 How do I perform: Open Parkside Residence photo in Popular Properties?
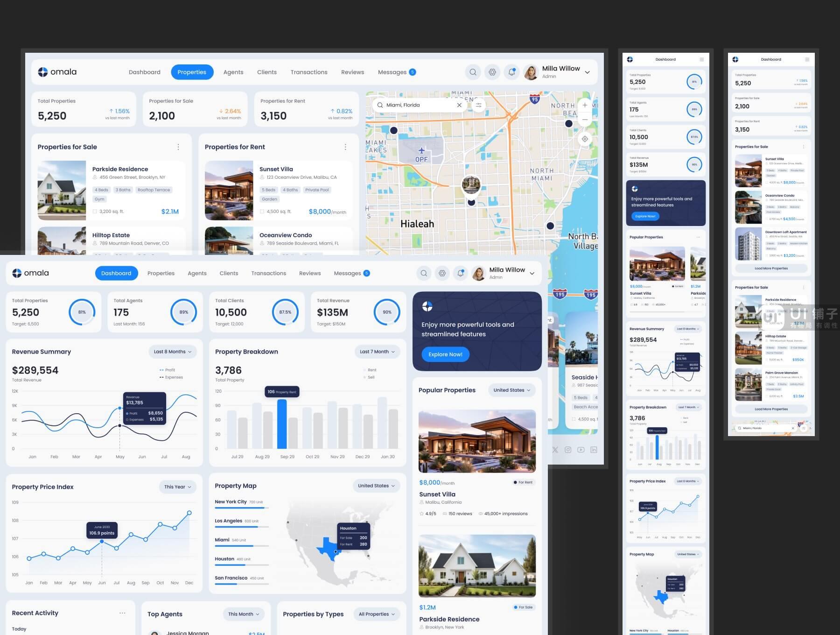pos(477,566)
